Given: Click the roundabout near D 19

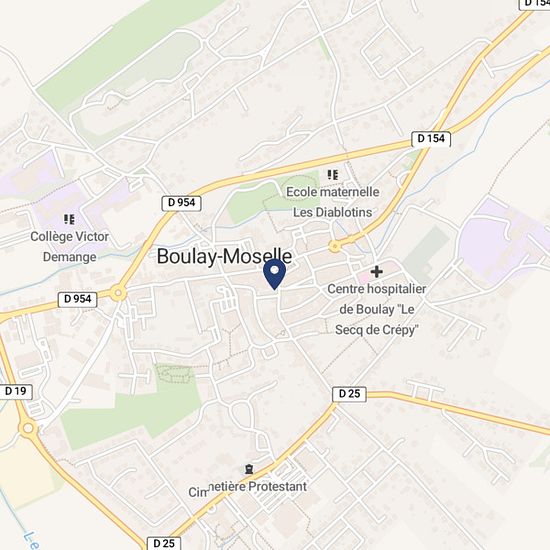Looking at the screenshot, I should (x=28, y=428).
